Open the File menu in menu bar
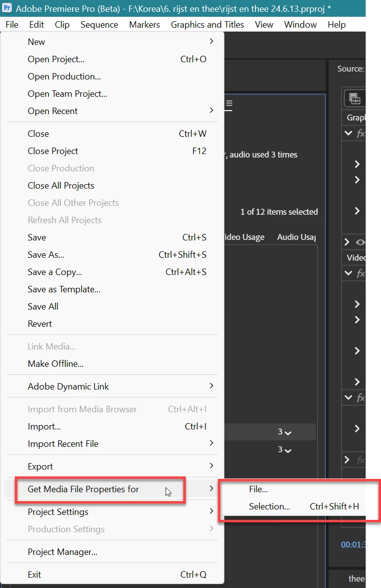The height and width of the screenshot is (588, 381). [12, 25]
